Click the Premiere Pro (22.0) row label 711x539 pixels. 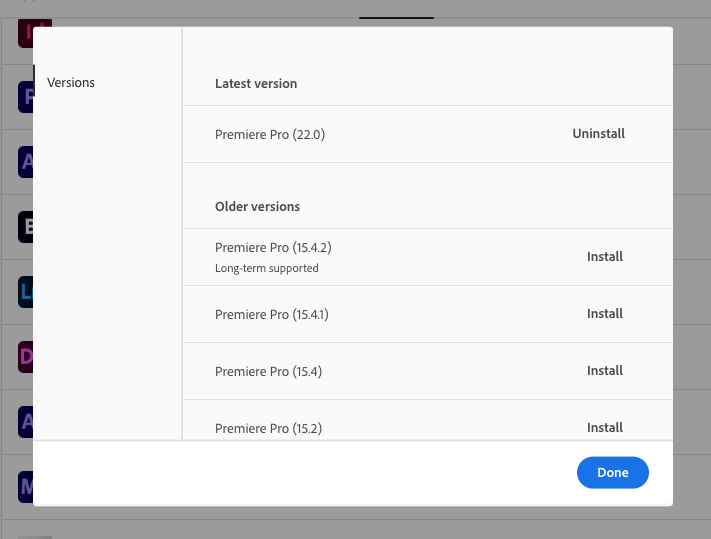[x=270, y=134]
